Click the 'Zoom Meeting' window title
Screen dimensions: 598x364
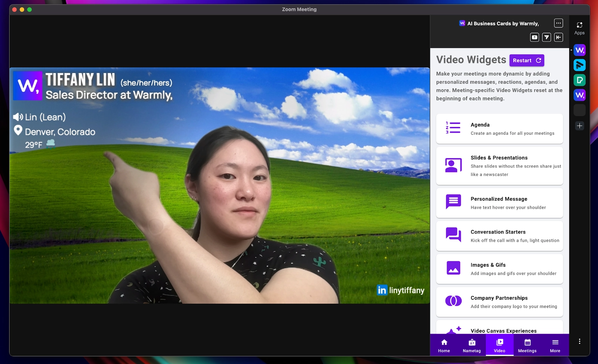299,9
